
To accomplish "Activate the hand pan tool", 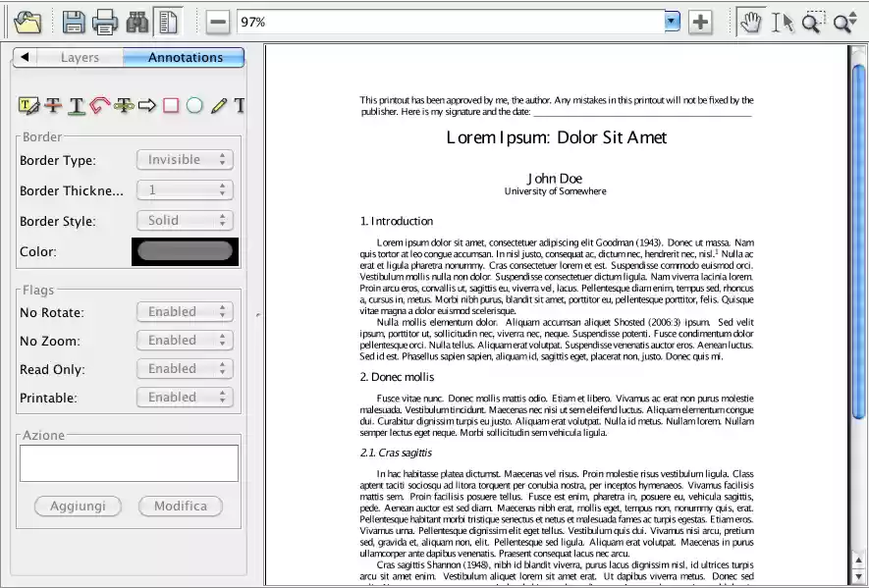I will click(x=751, y=21).
